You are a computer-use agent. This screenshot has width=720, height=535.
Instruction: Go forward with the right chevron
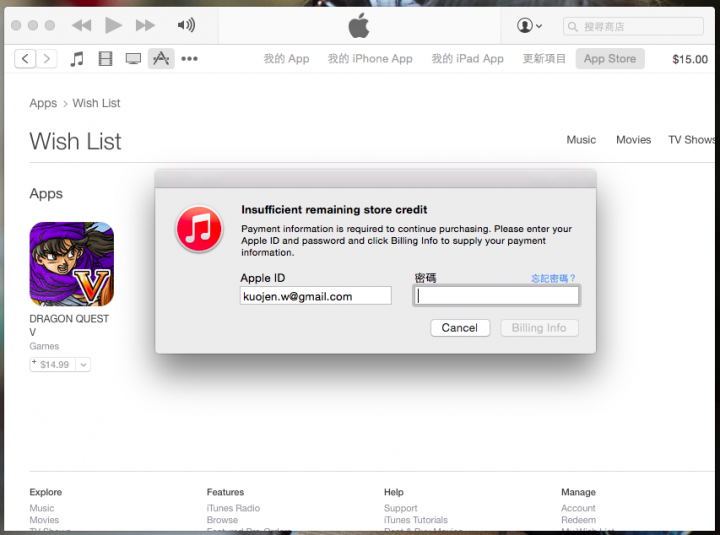(46, 59)
